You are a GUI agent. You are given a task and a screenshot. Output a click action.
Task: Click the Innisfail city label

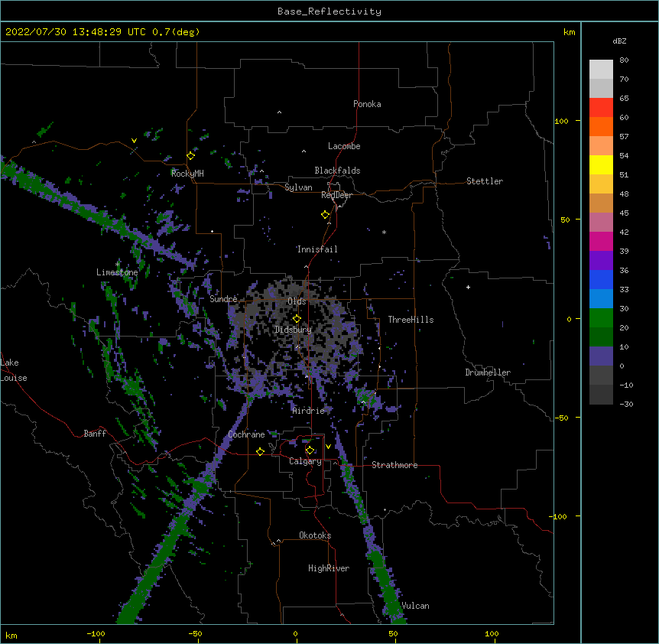(317, 249)
